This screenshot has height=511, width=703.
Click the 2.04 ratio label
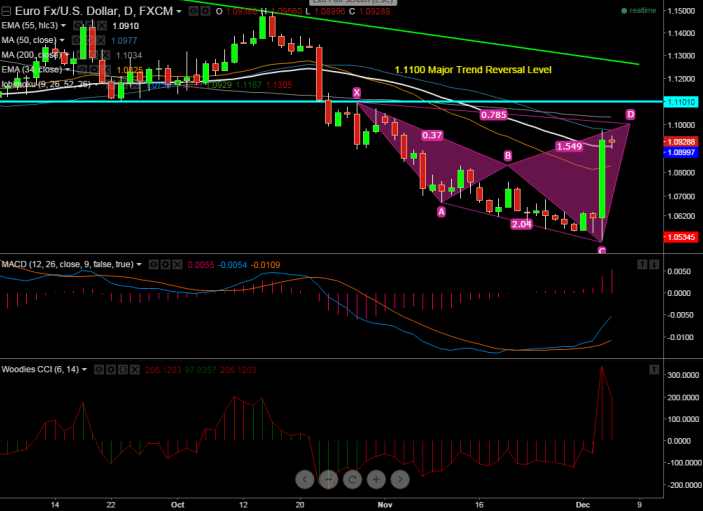pyautogui.click(x=521, y=224)
